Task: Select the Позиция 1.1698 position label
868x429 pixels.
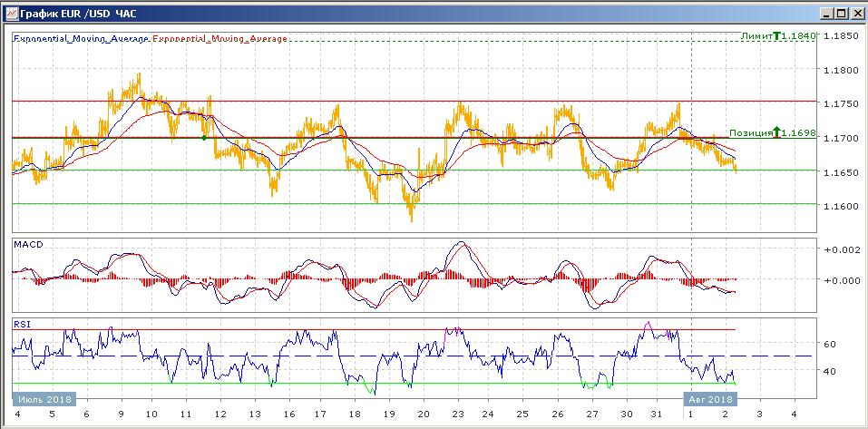Action: pos(773,132)
